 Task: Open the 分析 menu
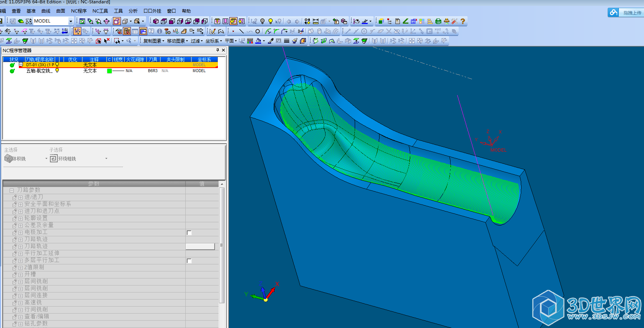click(x=133, y=11)
